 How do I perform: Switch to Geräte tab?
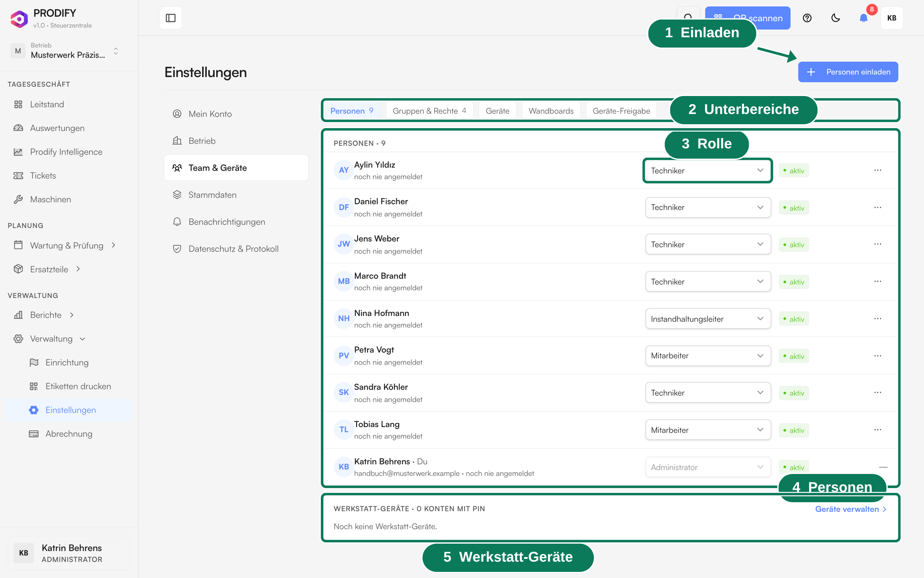[497, 111]
